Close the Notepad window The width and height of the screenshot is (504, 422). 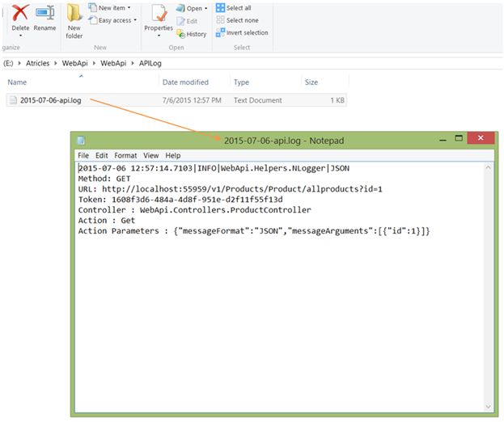pyautogui.click(x=481, y=137)
